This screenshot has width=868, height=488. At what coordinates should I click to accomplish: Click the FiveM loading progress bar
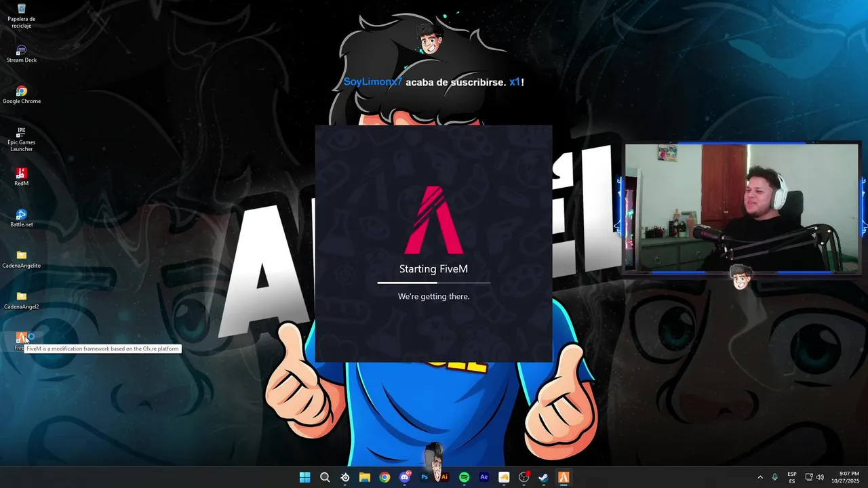coord(434,283)
